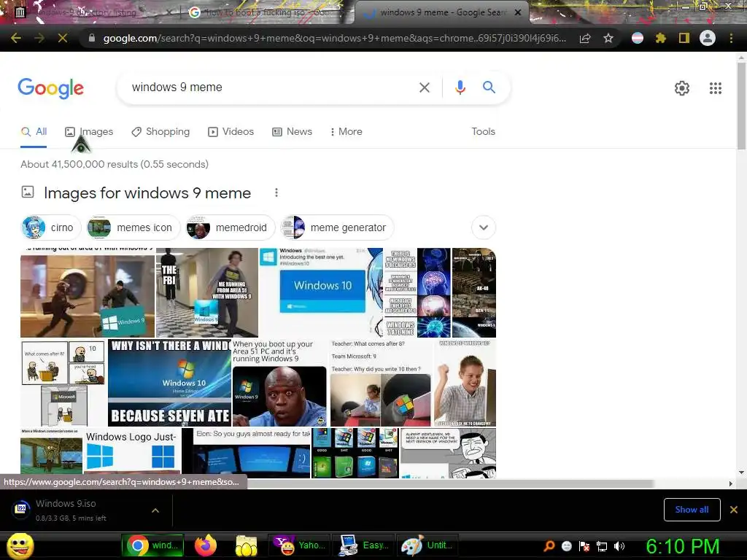Switch to the Videos results tab

click(231, 132)
